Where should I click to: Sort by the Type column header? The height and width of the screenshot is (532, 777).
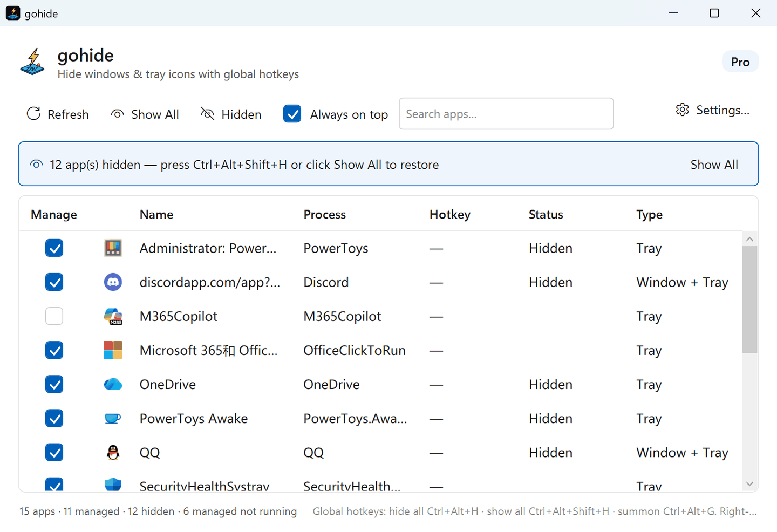(649, 214)
